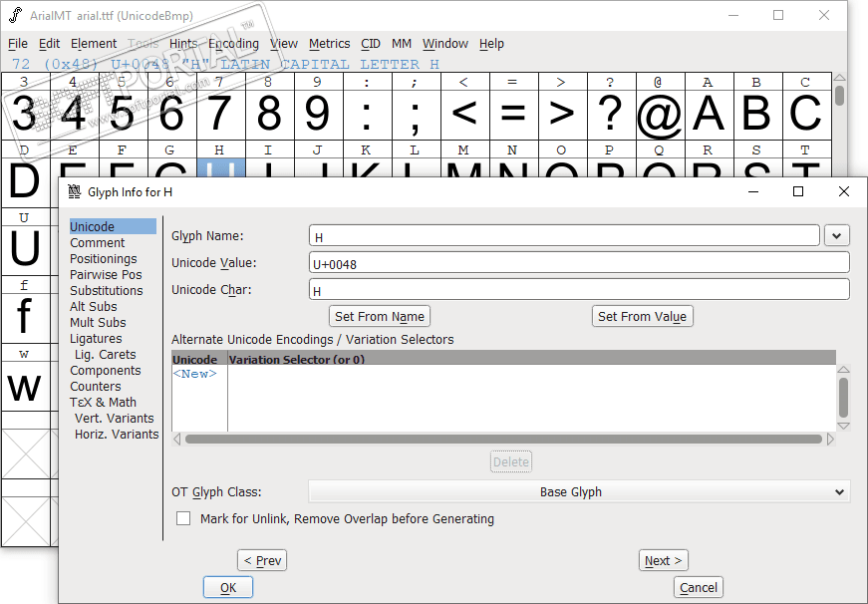The image size is (868, 604).
Task: Switch to the Comment section
Action: [98, 242]
